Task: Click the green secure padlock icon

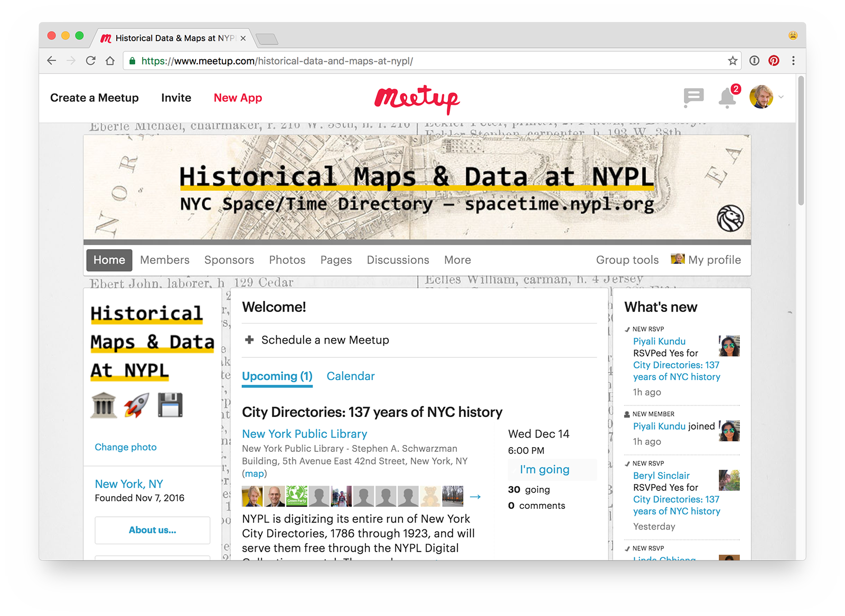Action: click(x=132, y=61)
